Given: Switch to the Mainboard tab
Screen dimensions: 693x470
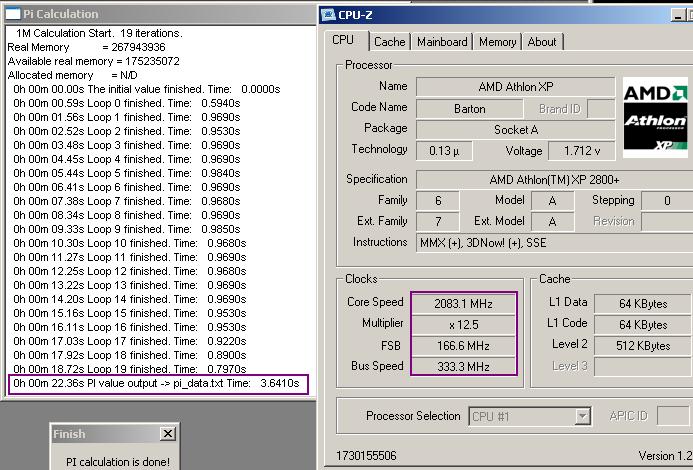Looking at the screenshot, I should point(442,42).
